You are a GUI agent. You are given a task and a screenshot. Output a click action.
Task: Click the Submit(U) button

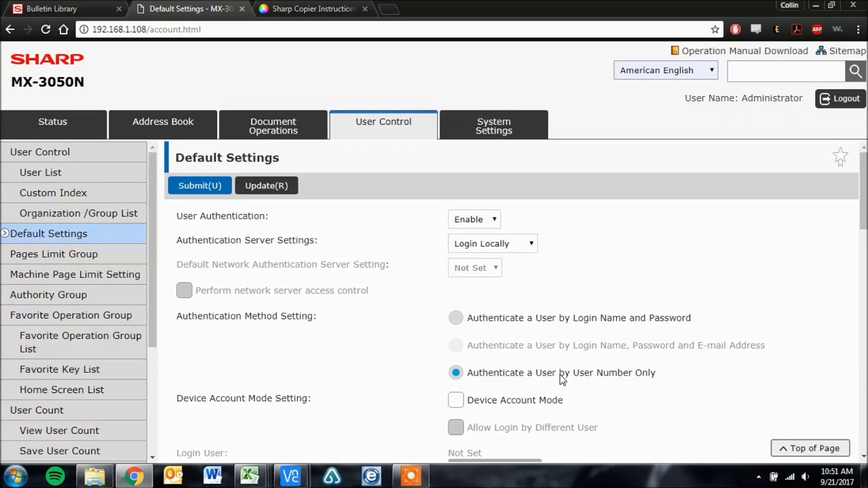pyautogui.click(x=199, y=185)
